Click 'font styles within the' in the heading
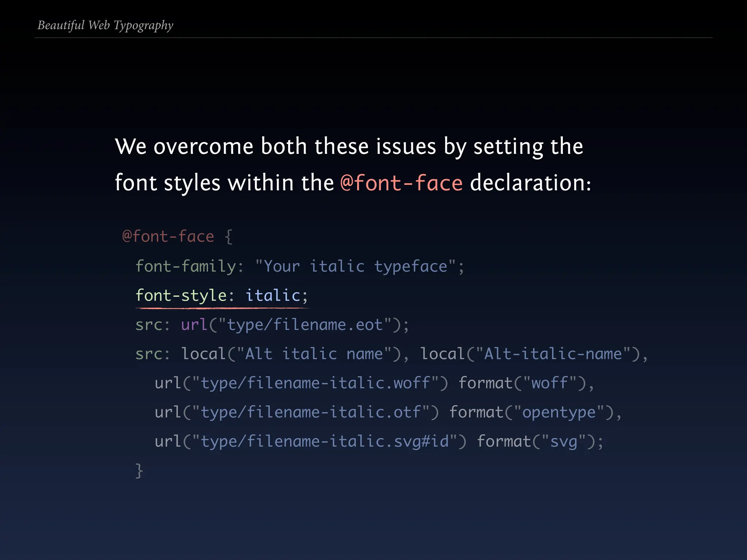The width and height of the screenshot is (747, 560). 224,183
